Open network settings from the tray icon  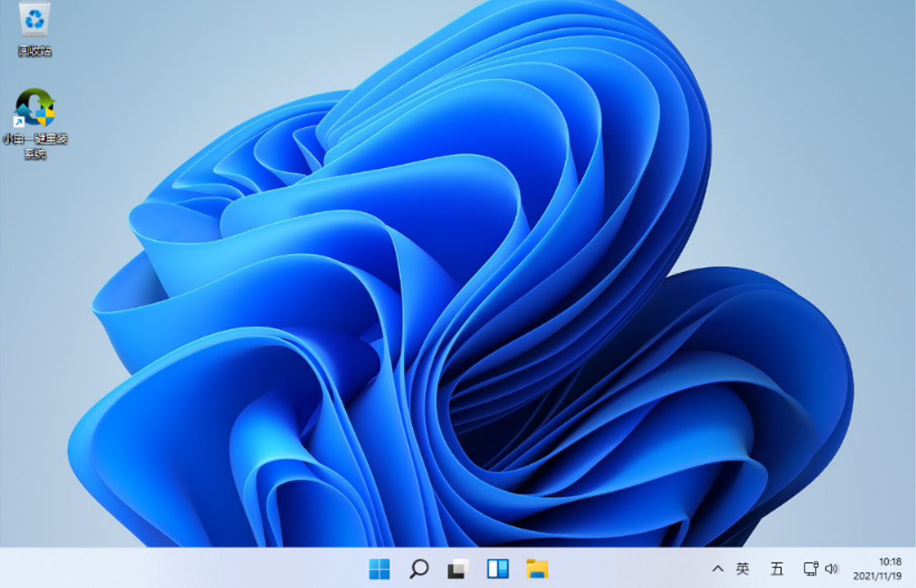(810, 568)
